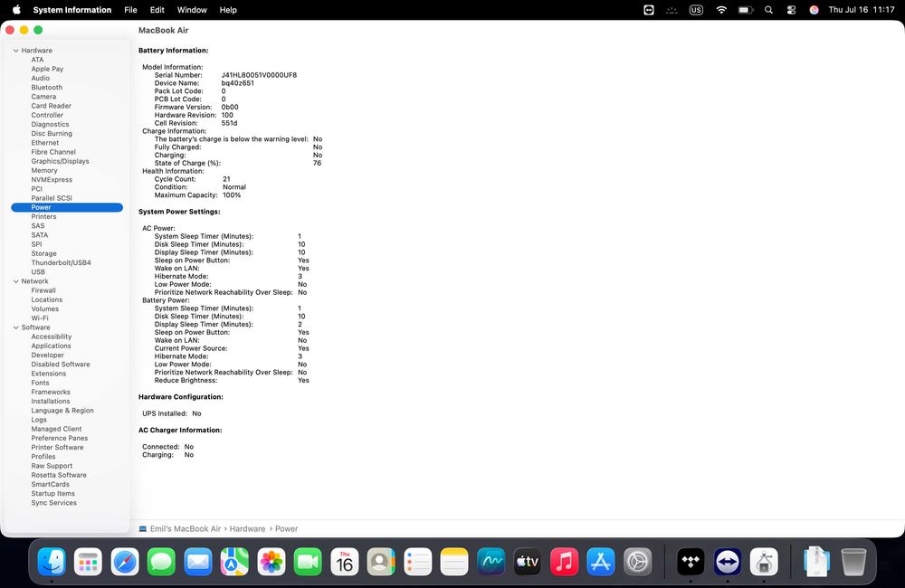The height and width of the screenshot is (588, 905).
Task: Select Thunderbolt/USB4 in the sidebar
Action: tap(62, 263)
